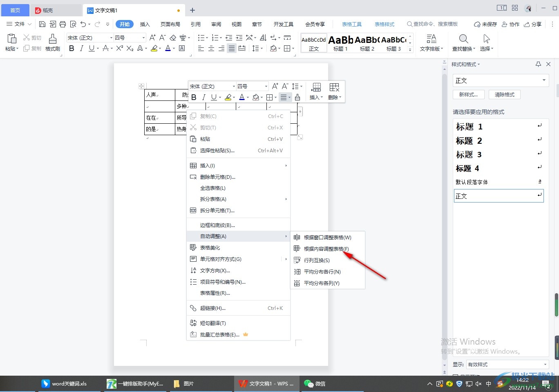The height and width of the screenshot is (392, 559).
Task: Click the Select (选择) cursor icon
Action: (x=486, y=39)
